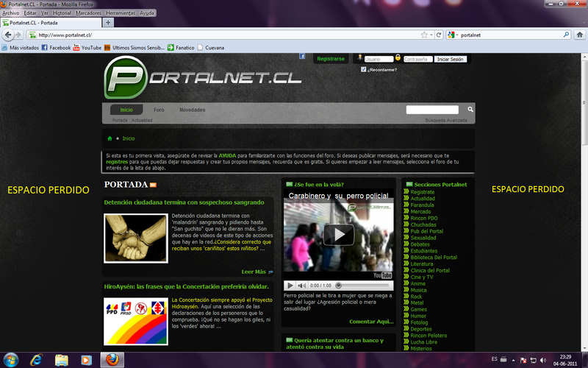Reload the page with refresh icon
This screenshot has width=588, height=368.
pyautogui.click(x=438, y=35)
